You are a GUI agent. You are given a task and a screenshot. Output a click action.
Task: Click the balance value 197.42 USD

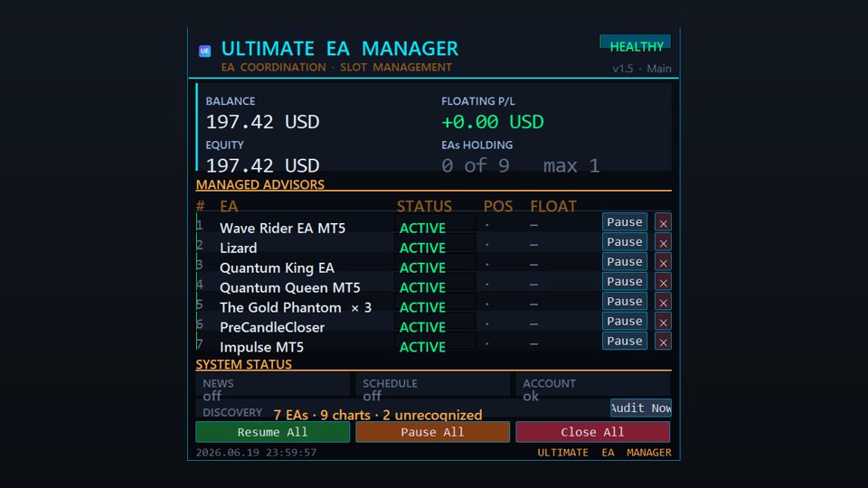[262, 122]
